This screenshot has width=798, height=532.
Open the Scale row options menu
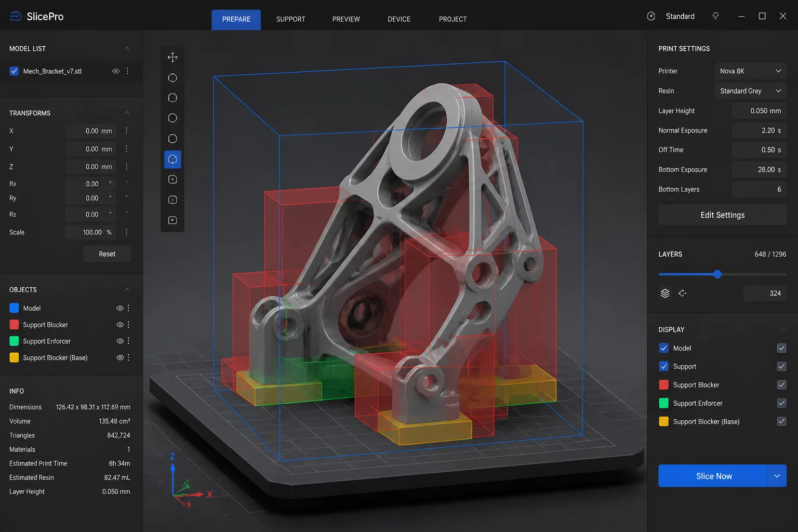coord(126,232)
